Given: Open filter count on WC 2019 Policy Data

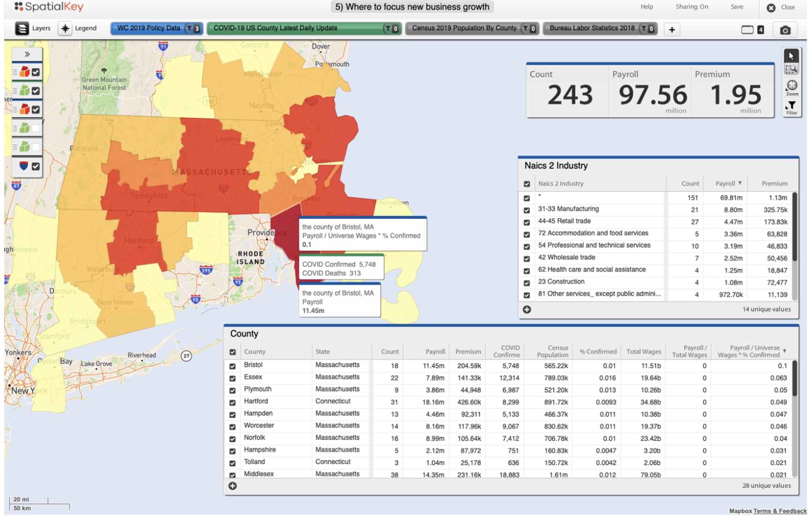Looking at the screenshot, I should tap(193, 29).
